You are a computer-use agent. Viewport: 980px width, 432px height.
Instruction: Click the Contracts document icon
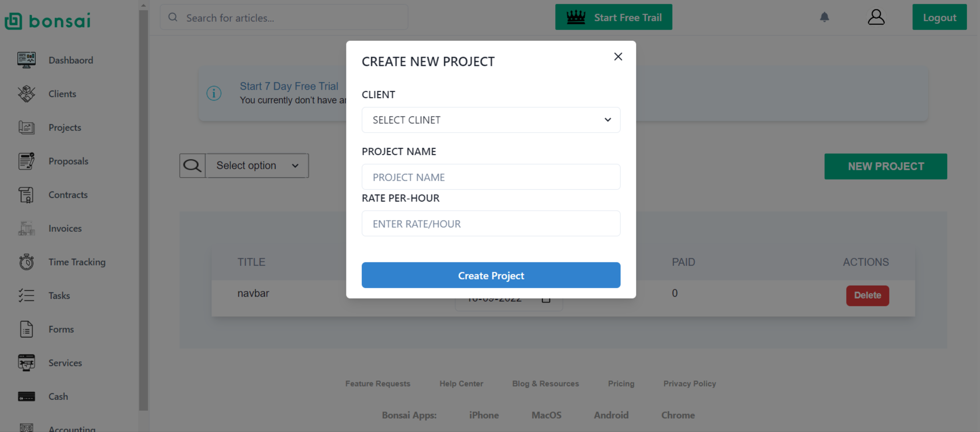pyautogui.click(x=26, y=195)
